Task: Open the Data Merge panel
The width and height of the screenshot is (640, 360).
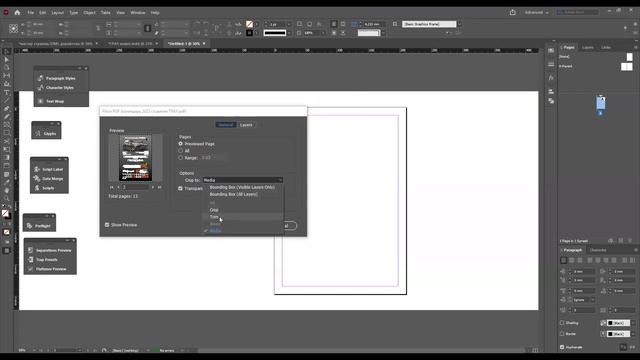Action: coord(49,179)
